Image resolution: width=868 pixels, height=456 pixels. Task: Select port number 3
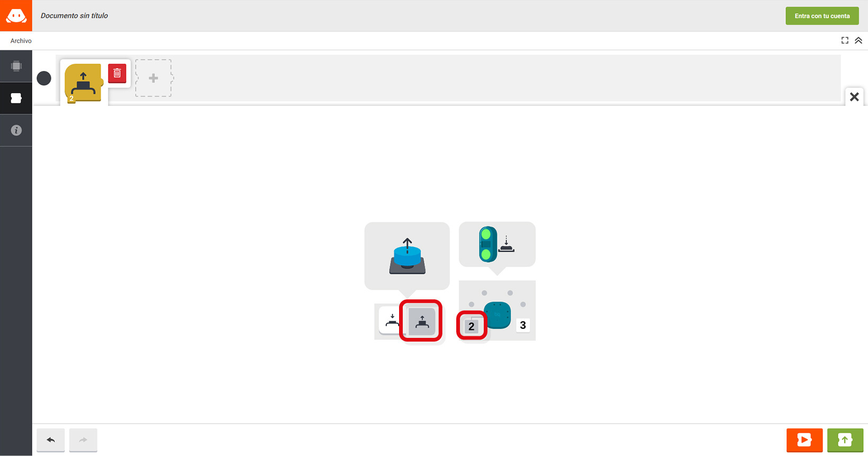pyautogui.click(x=523, y=325)
